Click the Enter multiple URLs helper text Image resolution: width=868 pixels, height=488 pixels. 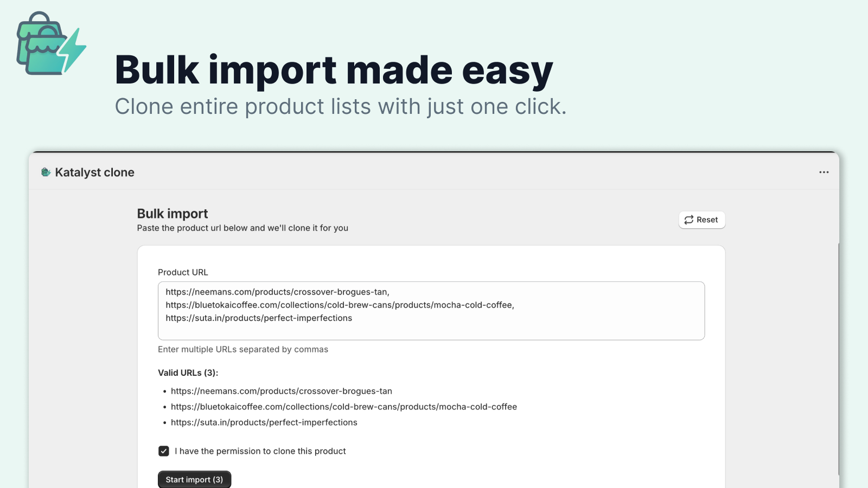[243, 349]
